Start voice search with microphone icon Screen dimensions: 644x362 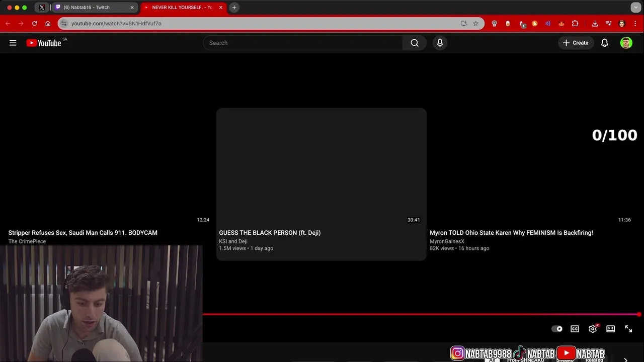(440, 43)
